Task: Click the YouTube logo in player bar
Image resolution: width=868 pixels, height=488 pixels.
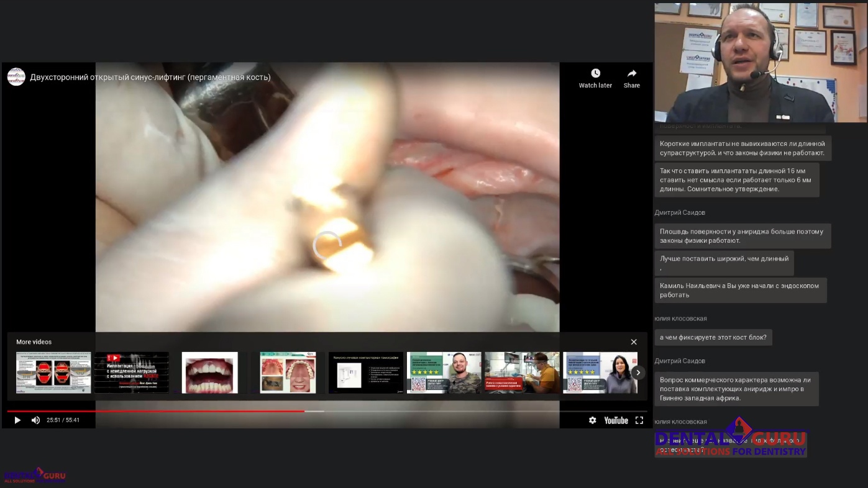Action: tap(616, 420)
